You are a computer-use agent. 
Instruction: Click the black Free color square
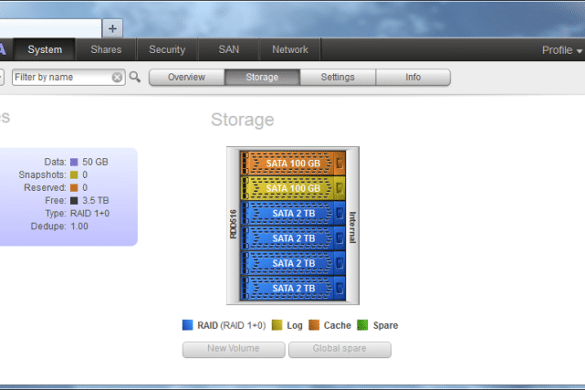point(74,201)
